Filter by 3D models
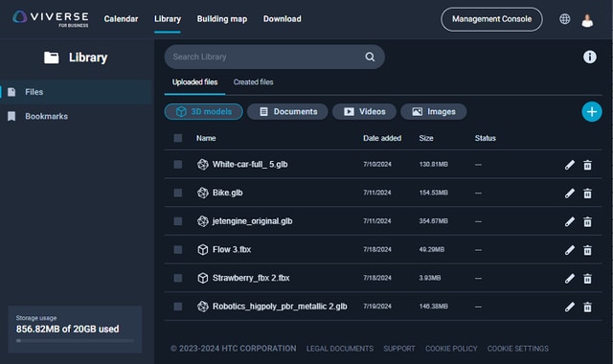 pos(203,112)
